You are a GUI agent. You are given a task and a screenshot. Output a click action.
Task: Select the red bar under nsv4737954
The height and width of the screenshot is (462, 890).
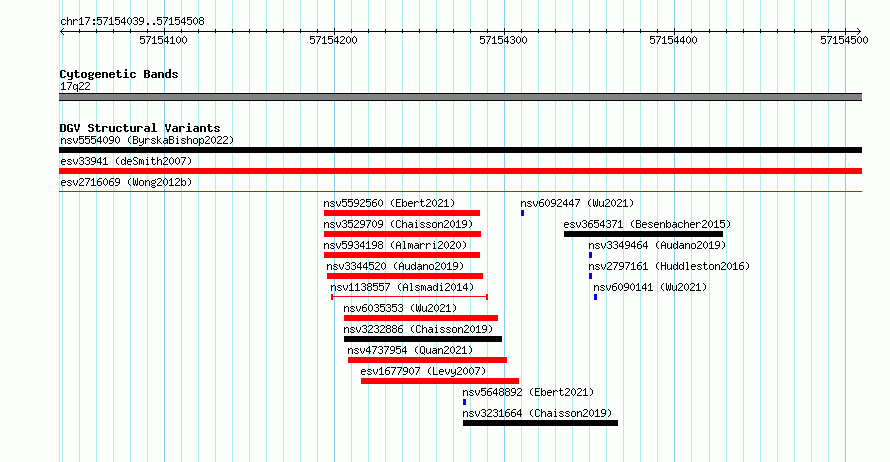click(427, 360)
